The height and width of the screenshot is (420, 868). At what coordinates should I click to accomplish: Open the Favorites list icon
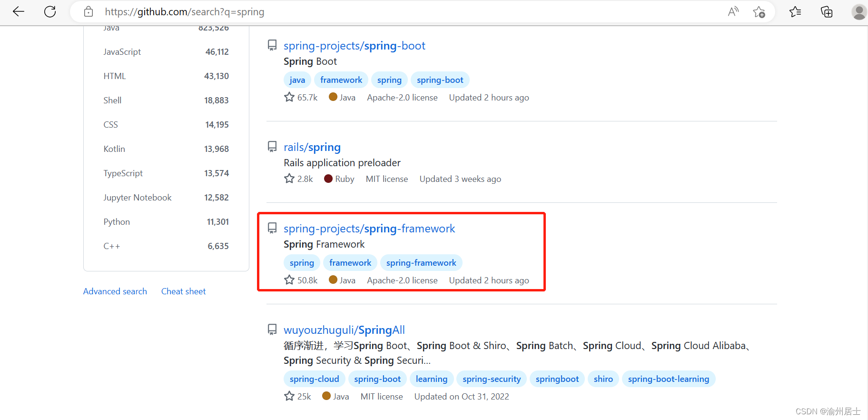[795, 11]
